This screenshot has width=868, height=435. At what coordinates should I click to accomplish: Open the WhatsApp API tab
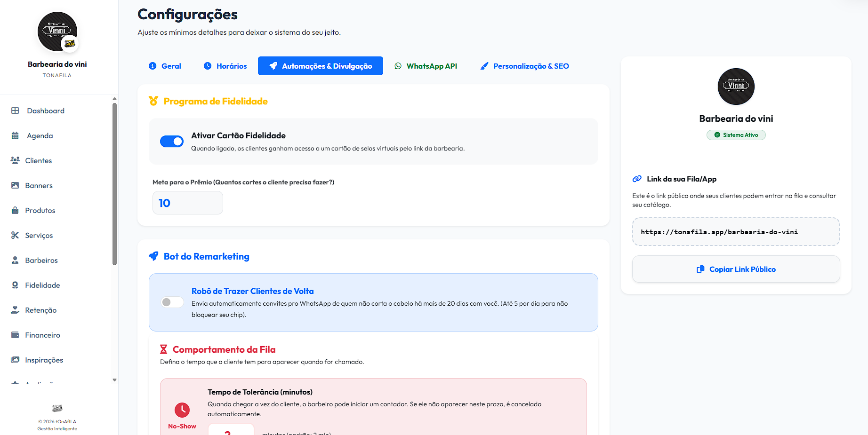coord(426,66)
